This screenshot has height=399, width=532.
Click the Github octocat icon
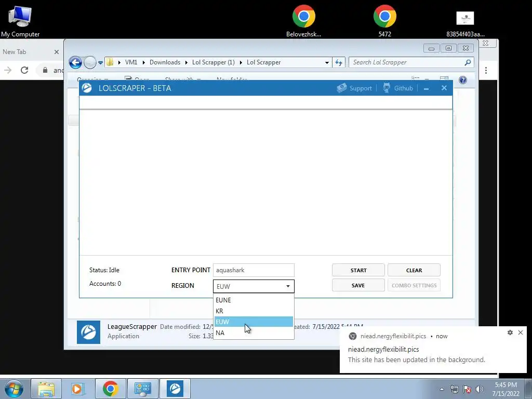tap(387, 88)
